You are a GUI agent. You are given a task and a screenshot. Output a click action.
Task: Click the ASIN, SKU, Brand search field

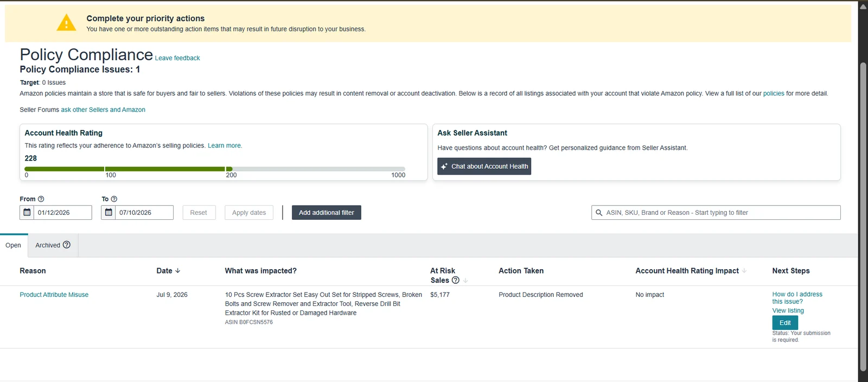point(716,213)
